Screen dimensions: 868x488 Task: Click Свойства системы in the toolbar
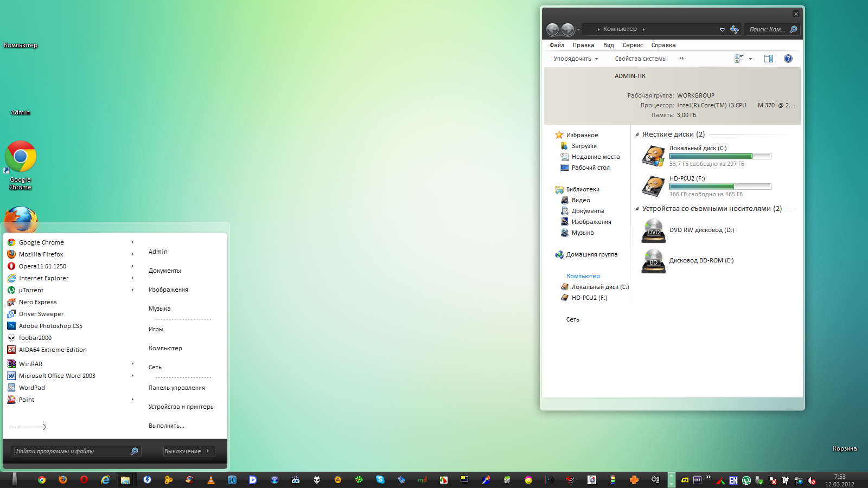(x=640, y=59)
